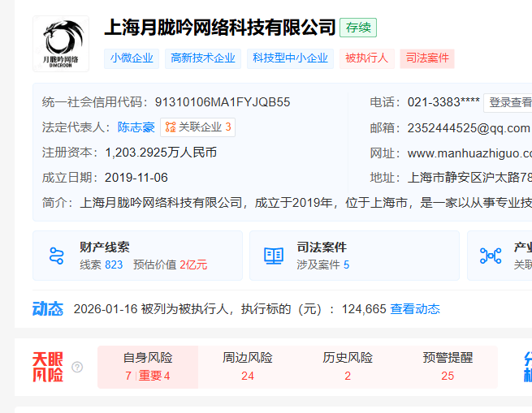
Task: Click the 线索 823 count link
Action: pos(113,265)
